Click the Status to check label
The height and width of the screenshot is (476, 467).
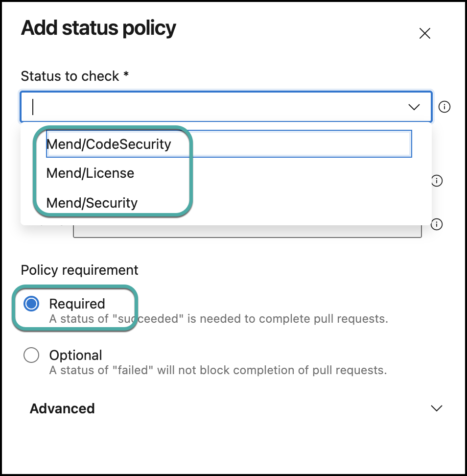tap(70, 76)
